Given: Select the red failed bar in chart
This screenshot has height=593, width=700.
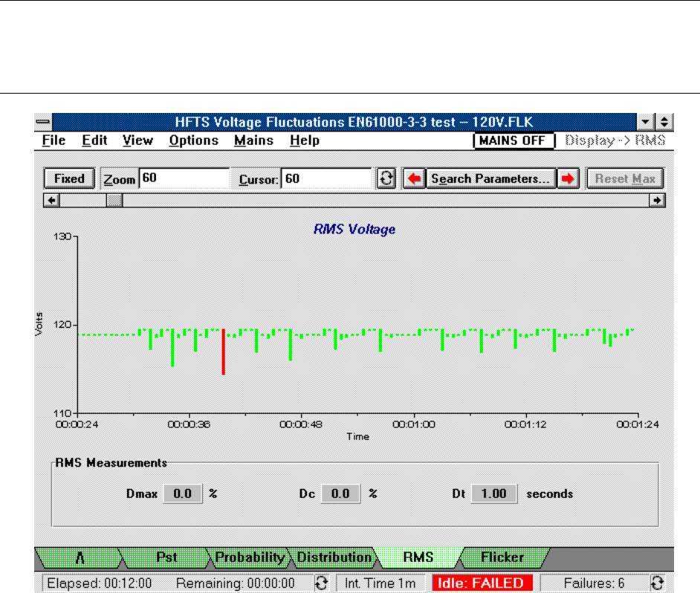Looking at the screenshot, I should pos(223,352).
